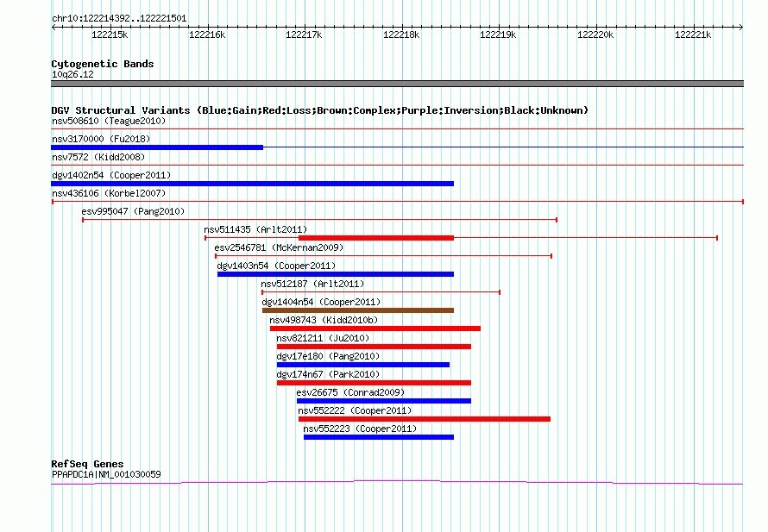The width and height of the screenshot is (768, 532).
Task: Click the magenta PPAPDC1A gene line
Action: click(x=397, y=483)
